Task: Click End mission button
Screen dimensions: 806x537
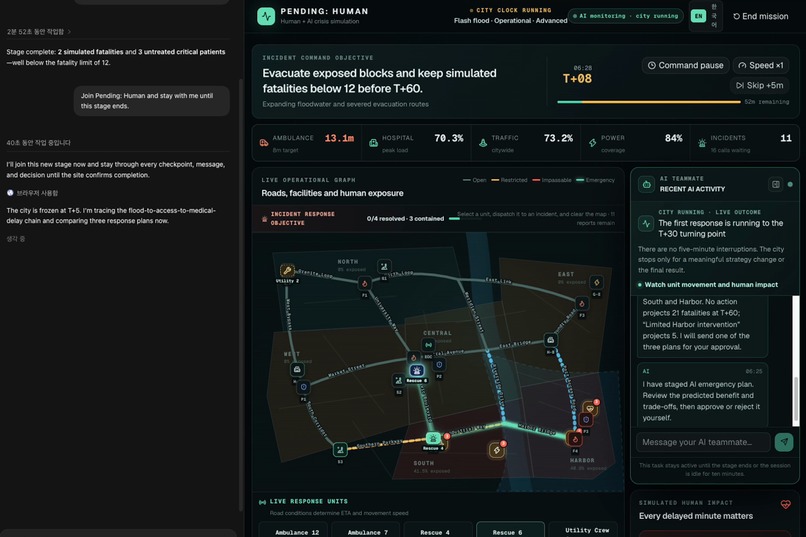Action: coord(761,16)
